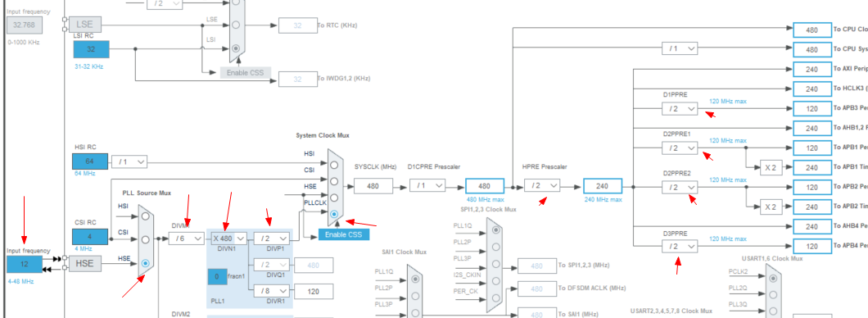Click the HSE oscillator block
Screen dimensions: 868x318
point(84,265)
